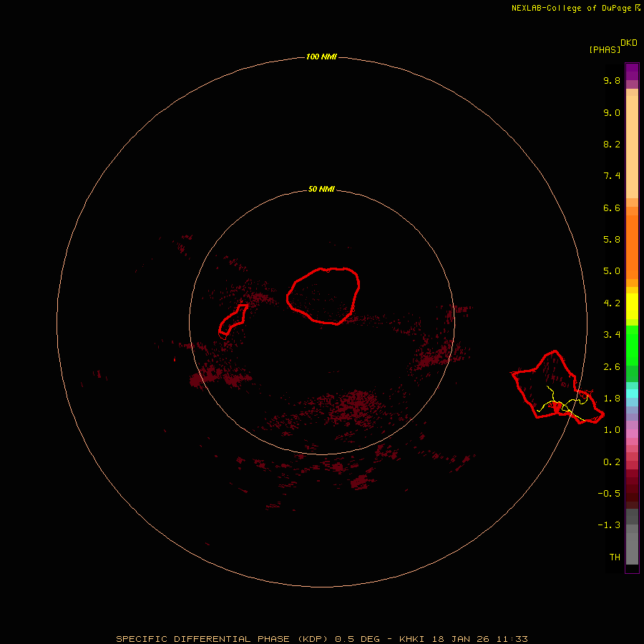Click the 0.2 legend value
Screen dimensions: 644x644
point(612,462)
